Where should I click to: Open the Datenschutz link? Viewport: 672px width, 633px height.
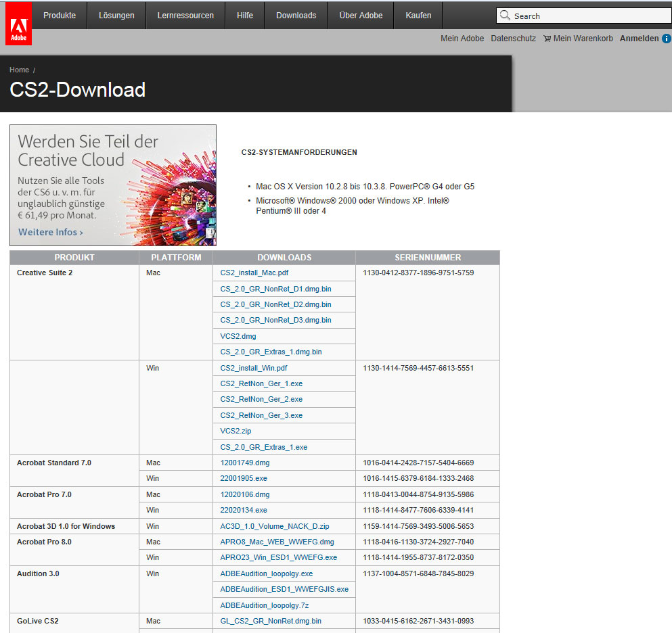pos(514,39)
